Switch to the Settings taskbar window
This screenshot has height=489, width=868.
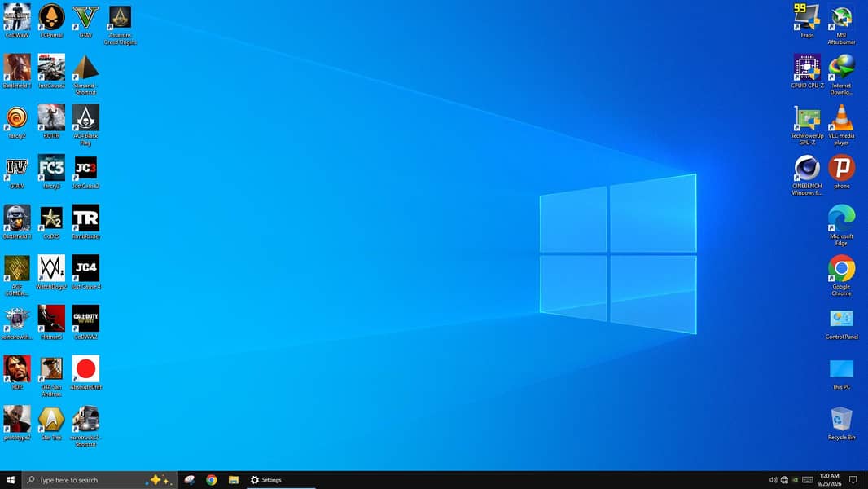280,480
